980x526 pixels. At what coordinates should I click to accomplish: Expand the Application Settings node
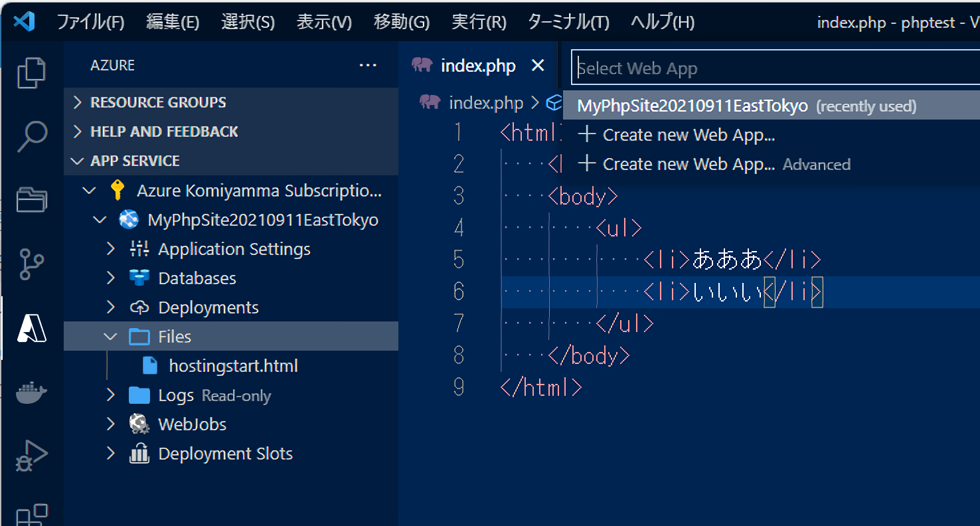click(x=234, y=249)
